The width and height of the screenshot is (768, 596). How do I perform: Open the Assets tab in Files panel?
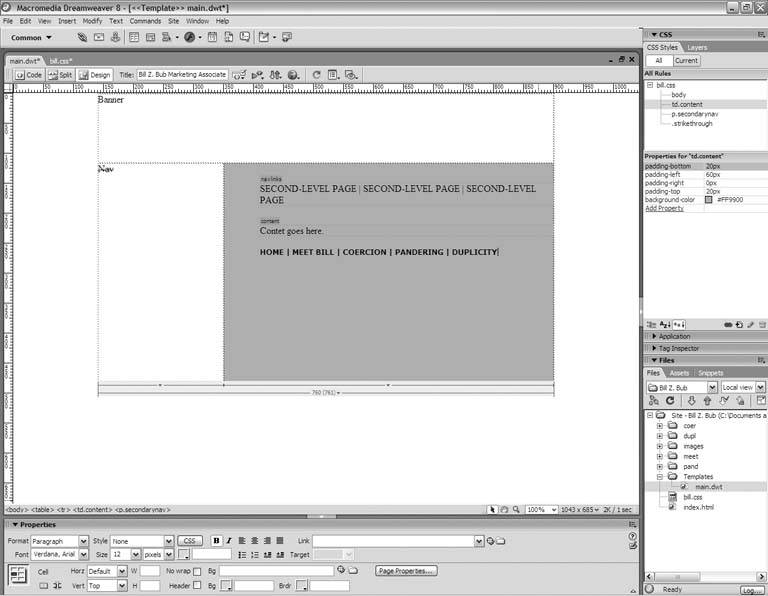coord(679,373)
